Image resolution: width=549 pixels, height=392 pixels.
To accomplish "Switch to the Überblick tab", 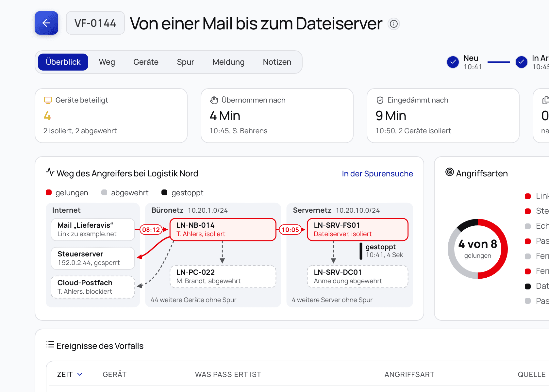I will click(63, 62).
